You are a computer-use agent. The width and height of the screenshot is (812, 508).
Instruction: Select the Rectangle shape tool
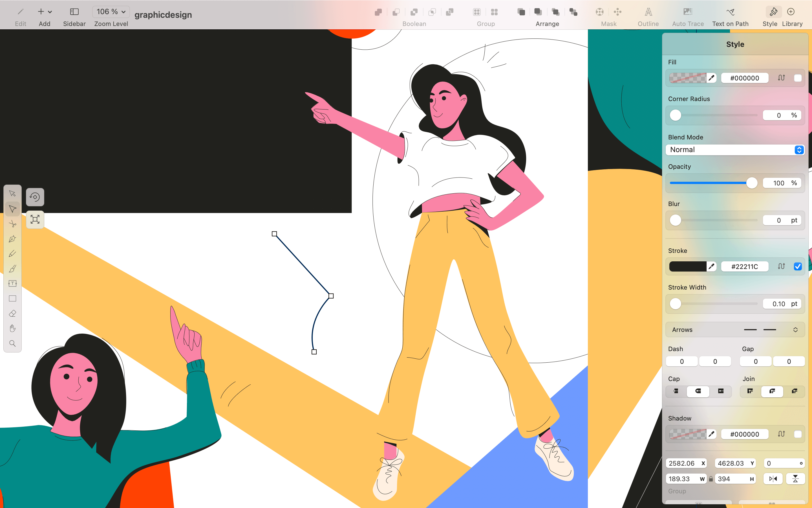pyautogui.click(x=12, y=299)
